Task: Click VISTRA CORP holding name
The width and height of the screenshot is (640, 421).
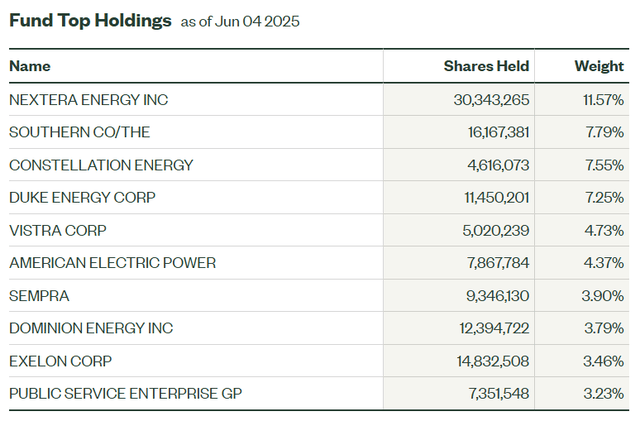Action: (x=56, y=230)
